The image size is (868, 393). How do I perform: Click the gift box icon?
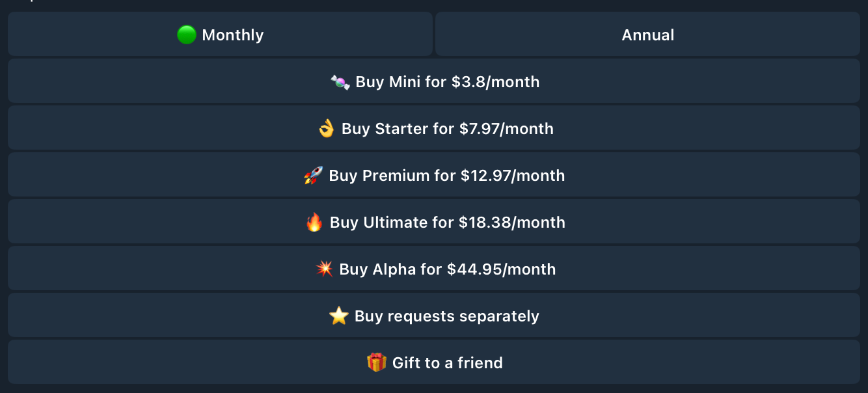coord(377,362)
